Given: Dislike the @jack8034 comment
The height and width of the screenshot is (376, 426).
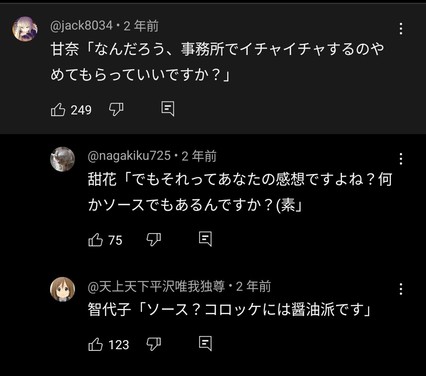Looking at the screenshot, I should (x=116, y=109).
